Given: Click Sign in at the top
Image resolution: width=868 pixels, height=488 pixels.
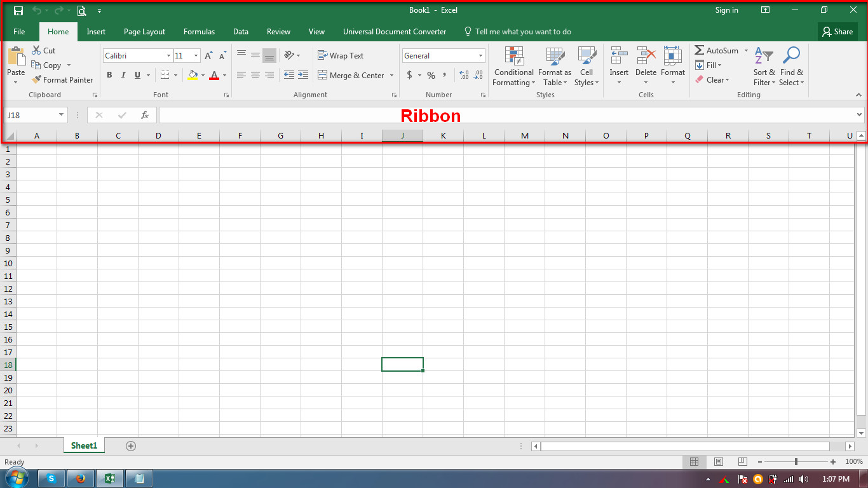Looking at the screenshot, I should pos(726,10).
